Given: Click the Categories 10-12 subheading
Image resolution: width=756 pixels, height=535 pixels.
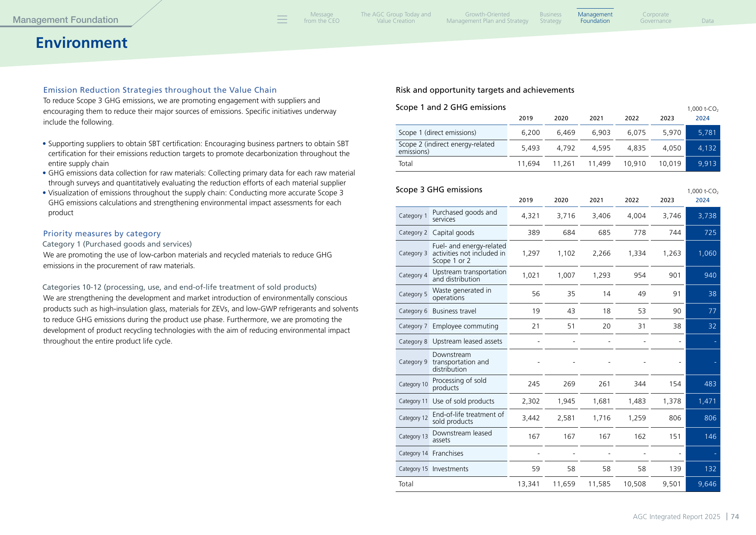Looking at the screenshot, I should coord(179,287).
